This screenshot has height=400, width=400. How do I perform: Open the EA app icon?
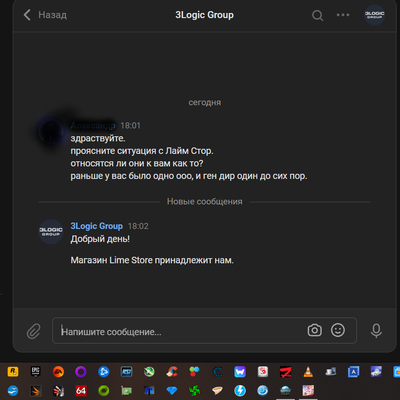pos(58,371)
